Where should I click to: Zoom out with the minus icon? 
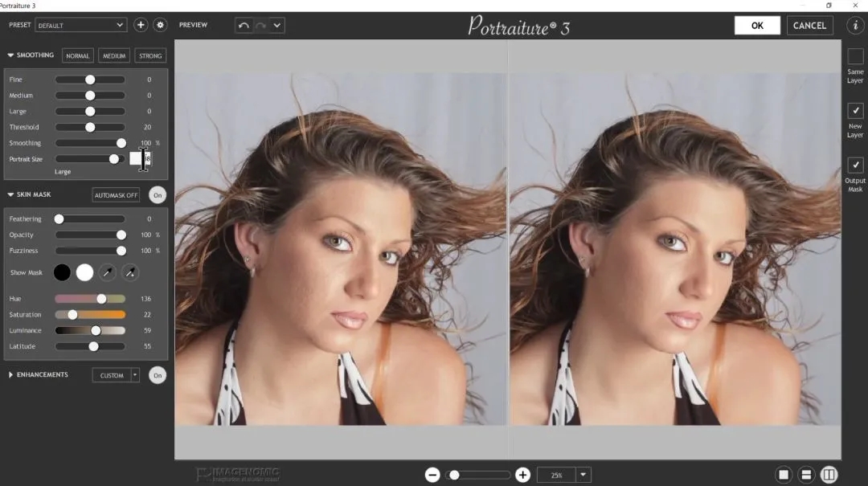(x=432, y=475)
